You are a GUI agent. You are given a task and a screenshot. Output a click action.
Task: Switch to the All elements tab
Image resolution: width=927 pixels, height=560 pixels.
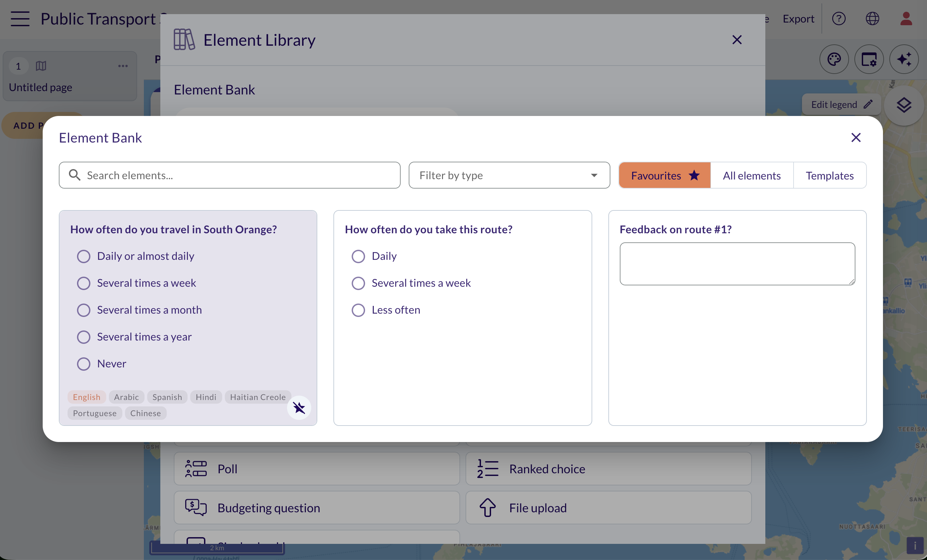point(752,175)
